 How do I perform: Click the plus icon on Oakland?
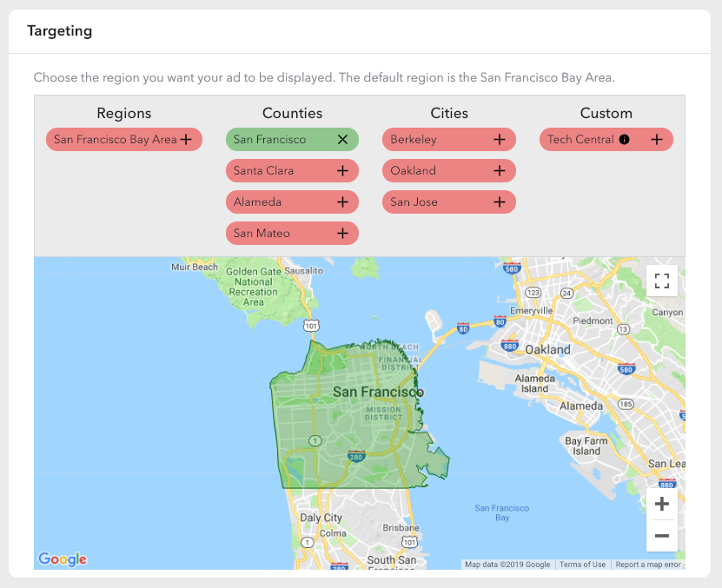pos(500,171)
